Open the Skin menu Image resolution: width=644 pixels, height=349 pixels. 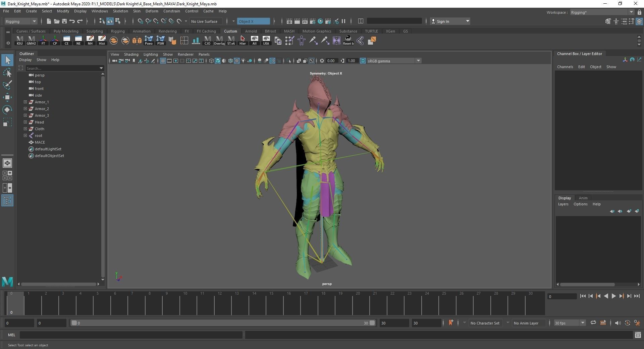click(x=137, y=11)
